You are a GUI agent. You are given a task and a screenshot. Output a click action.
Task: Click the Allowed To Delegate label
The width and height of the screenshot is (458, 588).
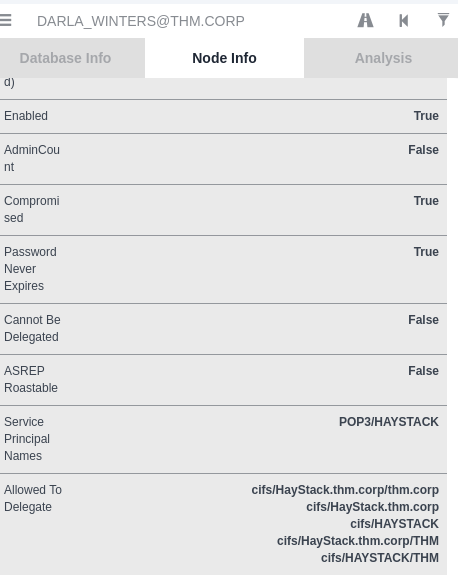(33, 498)
